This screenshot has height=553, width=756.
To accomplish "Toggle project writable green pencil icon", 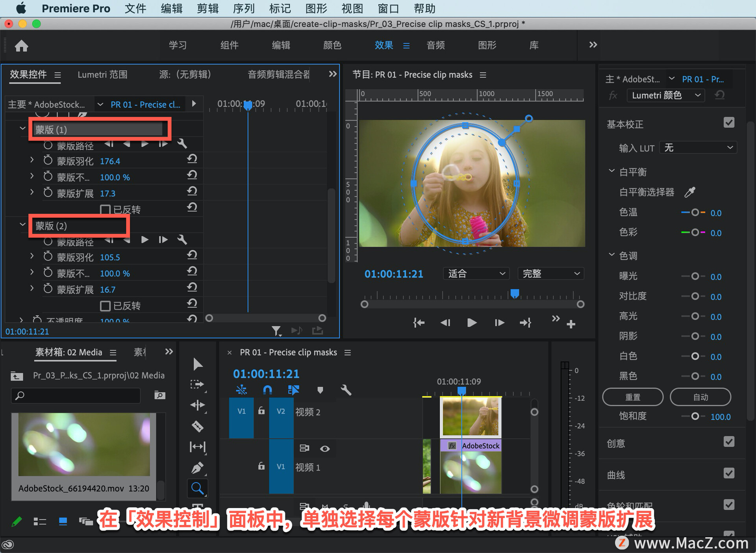I will click(17, 521).
